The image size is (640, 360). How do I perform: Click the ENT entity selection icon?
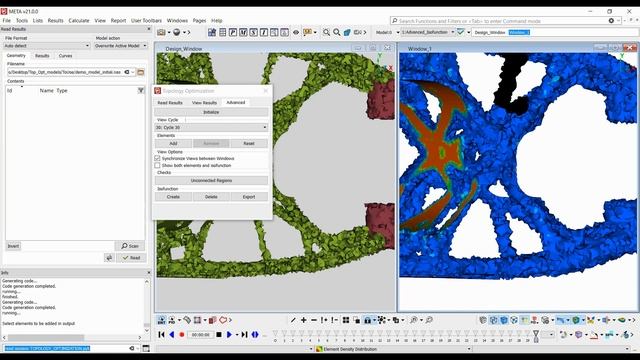click(x=161, y=320)
